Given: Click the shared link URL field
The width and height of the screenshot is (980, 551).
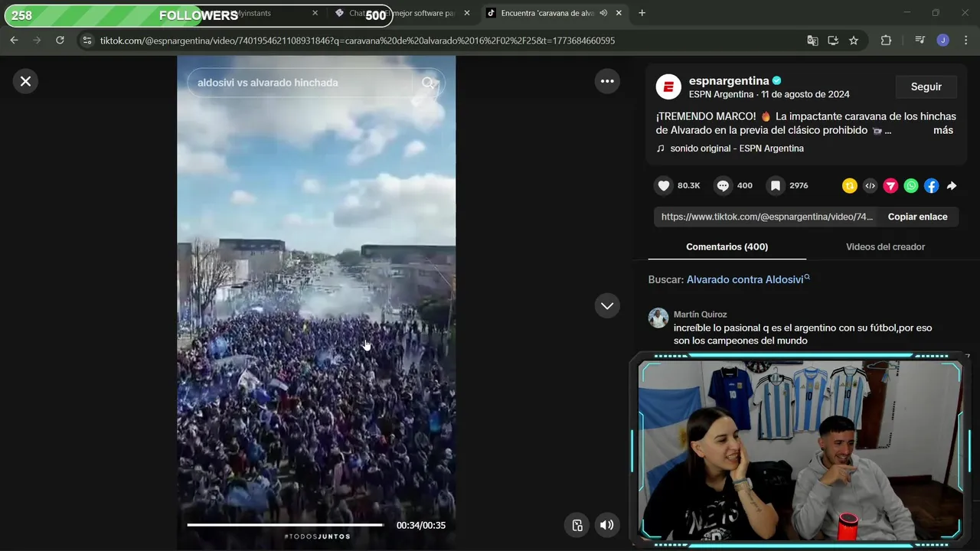Looking at the screenshot, I should point(767,217).
